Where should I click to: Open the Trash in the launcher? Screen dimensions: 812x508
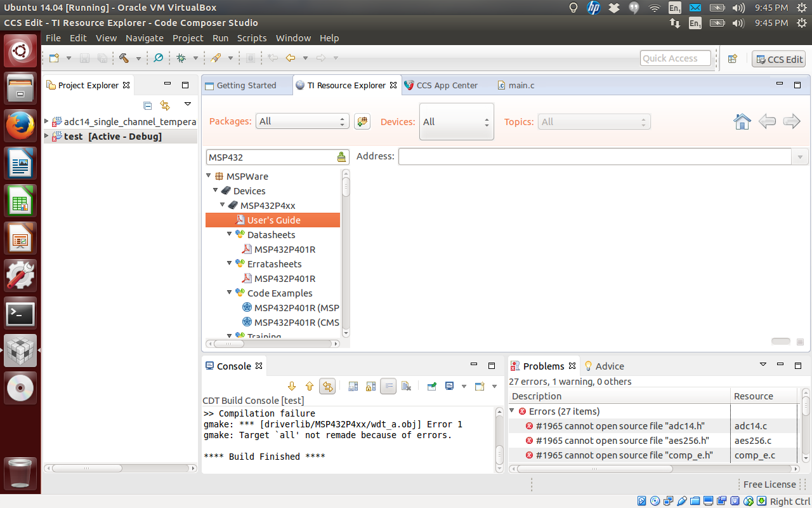[20, 473]
